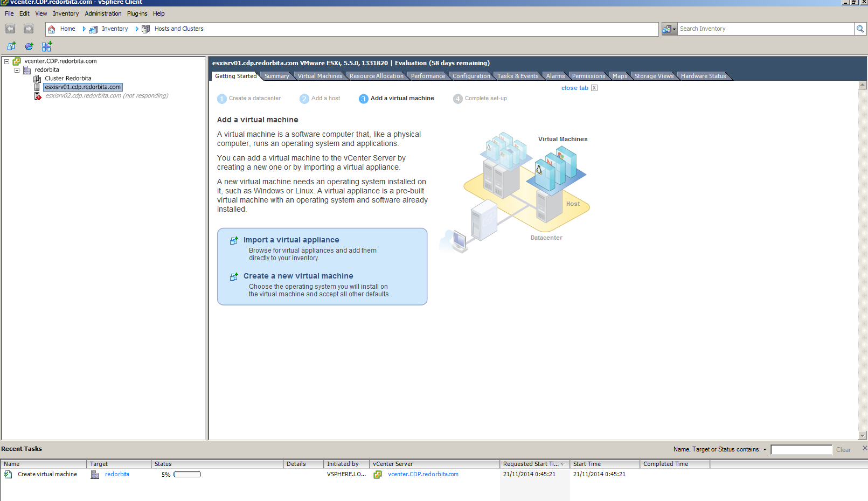The height and width of the screenshot is (501, 868).
Task: Select Cluster Redorbita in inventory tree
Action: coord(68,79)
